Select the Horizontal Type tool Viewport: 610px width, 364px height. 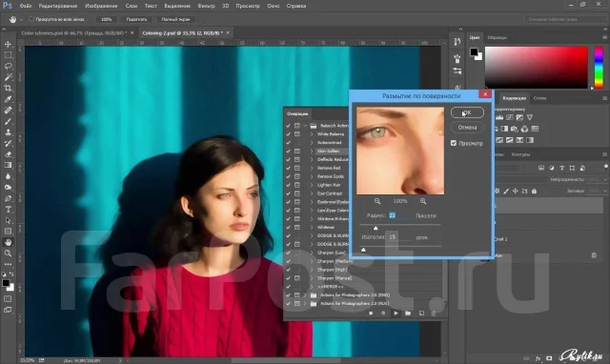click(x=8, y=210)
